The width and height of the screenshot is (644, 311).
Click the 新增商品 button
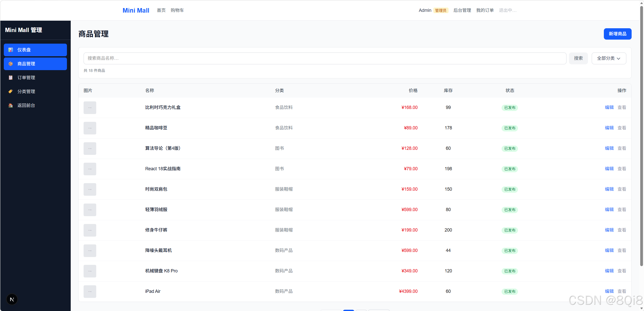[617, 34]
